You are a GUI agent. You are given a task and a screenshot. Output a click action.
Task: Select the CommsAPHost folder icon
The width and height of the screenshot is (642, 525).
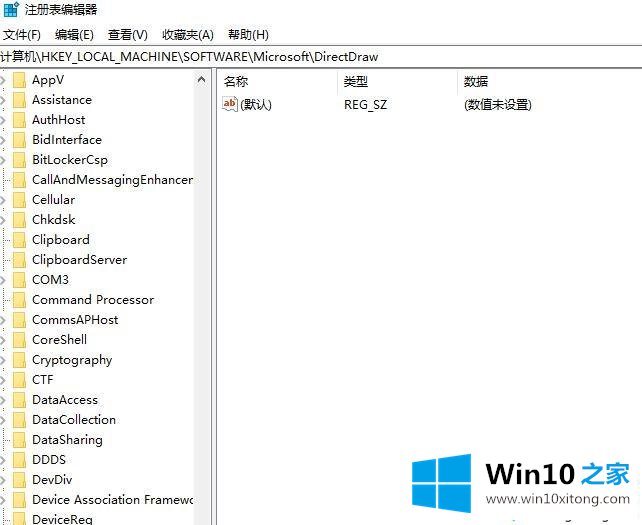click(x=19, y=320)
